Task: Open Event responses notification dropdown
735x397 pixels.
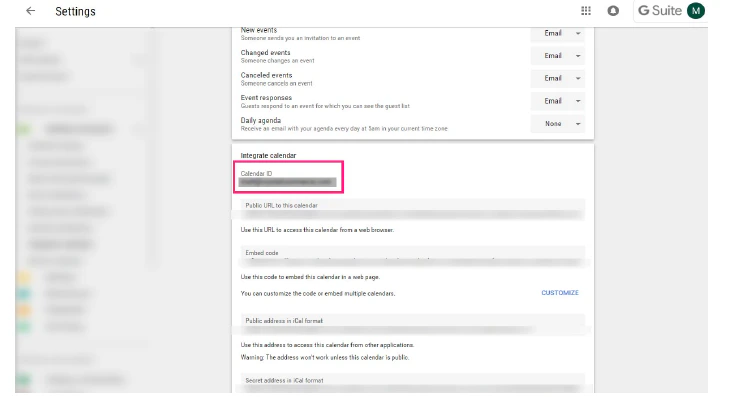Action: [558, 101]
